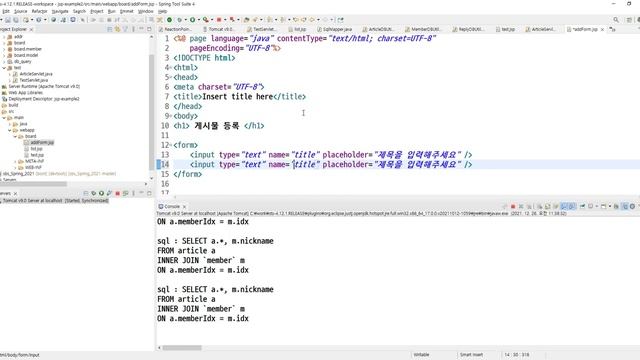
Task: Stop the server in Servers panel toolbar
Action: [x=118, y=193]
